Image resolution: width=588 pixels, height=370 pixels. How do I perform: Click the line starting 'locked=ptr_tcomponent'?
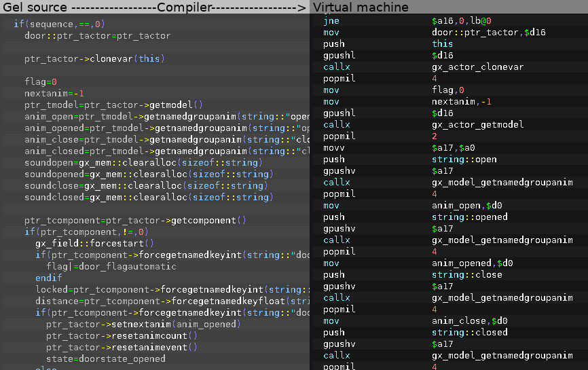(x=172, y=290)
